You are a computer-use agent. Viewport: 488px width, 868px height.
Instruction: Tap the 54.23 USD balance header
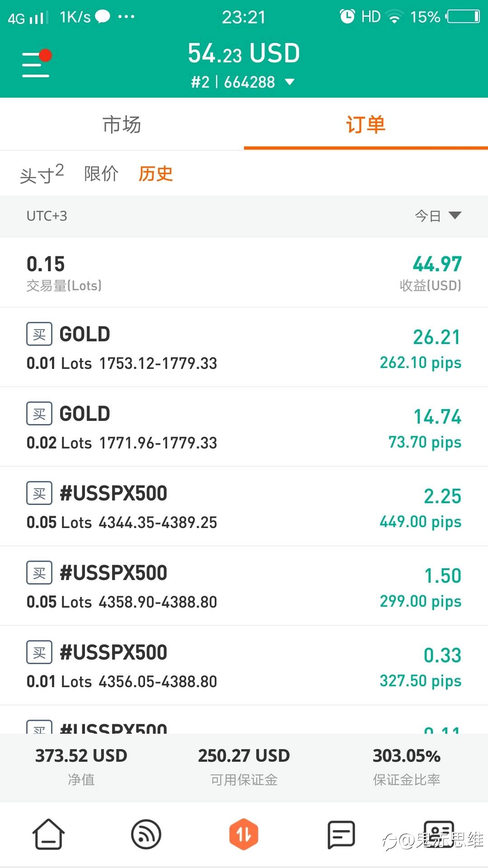coord(244,53)
